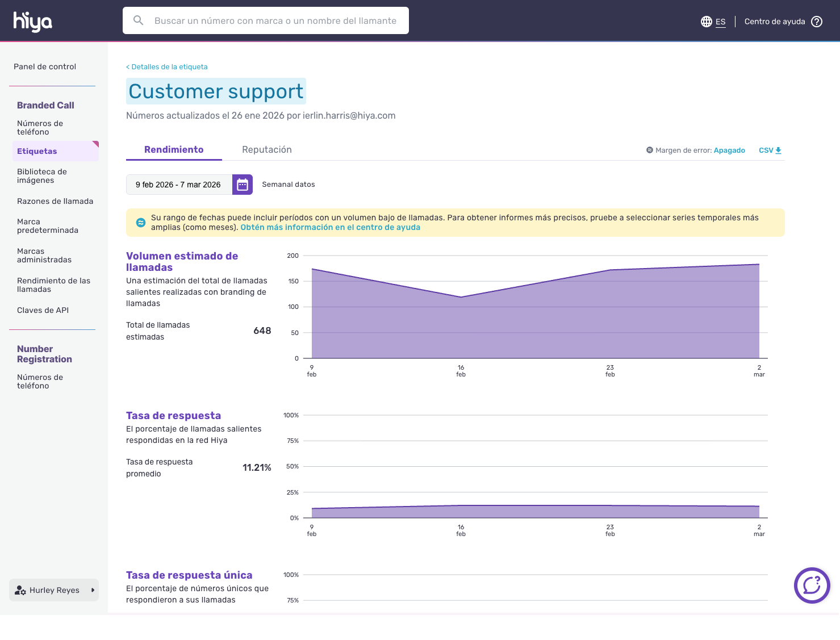Toggle margin of error Apagado

pyautogui.click(x=729, y=150)
